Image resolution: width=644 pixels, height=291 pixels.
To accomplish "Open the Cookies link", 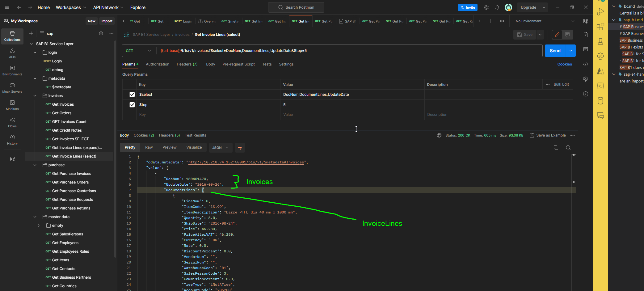I will tap(565, 64).
